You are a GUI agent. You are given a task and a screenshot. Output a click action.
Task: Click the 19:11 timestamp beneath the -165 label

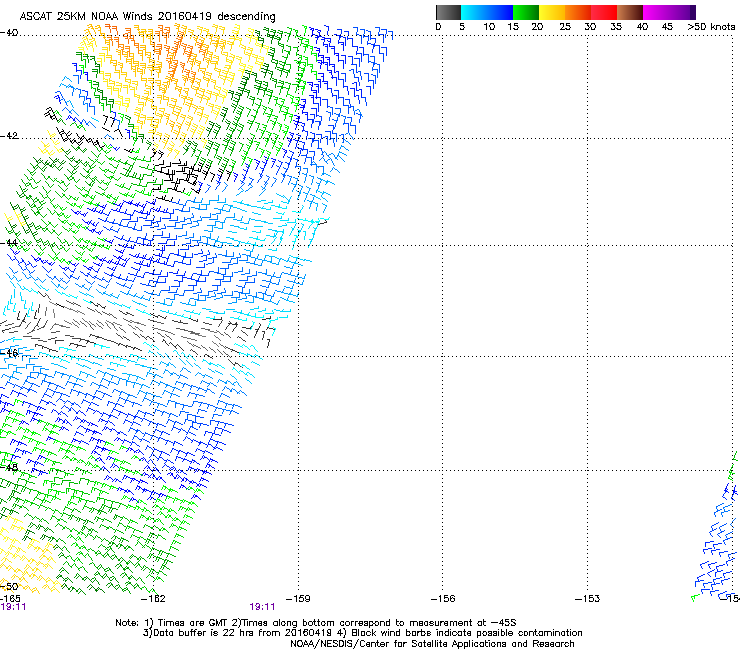point(13,607)
